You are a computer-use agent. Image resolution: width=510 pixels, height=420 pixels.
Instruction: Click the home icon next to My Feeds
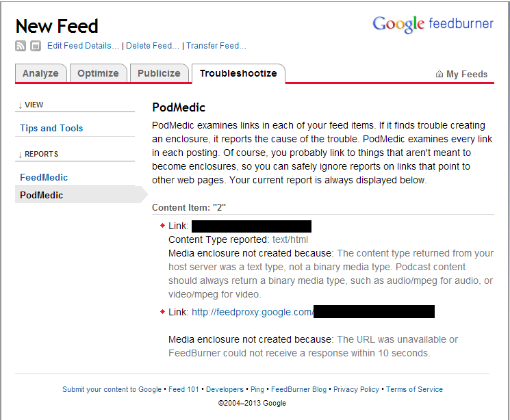coord(439,74)
